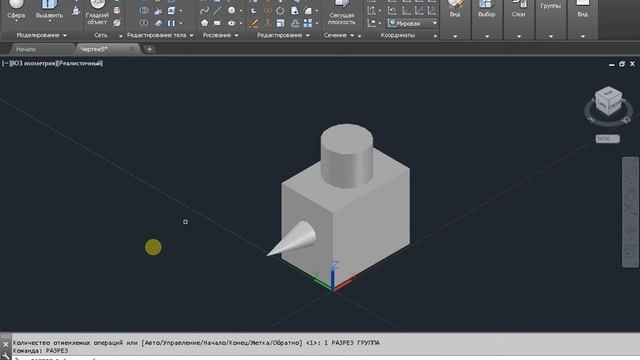The height and width of the screenshot is (360, 640).
Task: Select the yellow sphere object
Action: click(x=153, y=247)
